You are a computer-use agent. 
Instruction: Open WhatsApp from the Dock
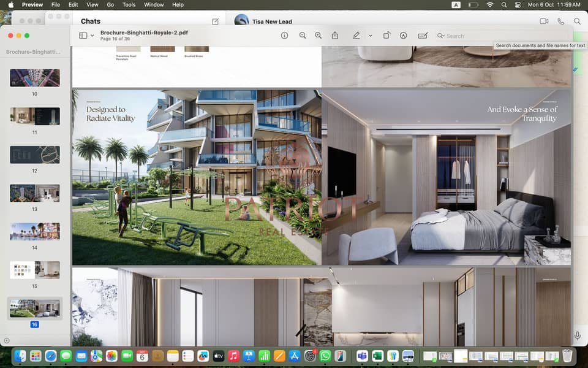click(325, 356)
